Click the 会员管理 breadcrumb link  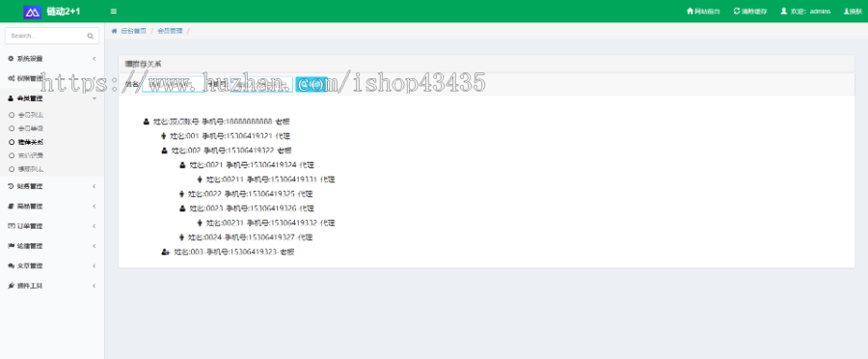pyautogui.click(x=170, y=31)
